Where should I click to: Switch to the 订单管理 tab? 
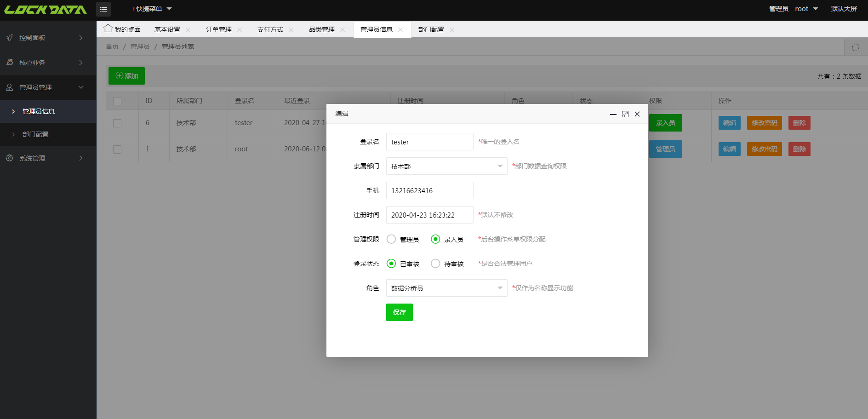[220, 29]
